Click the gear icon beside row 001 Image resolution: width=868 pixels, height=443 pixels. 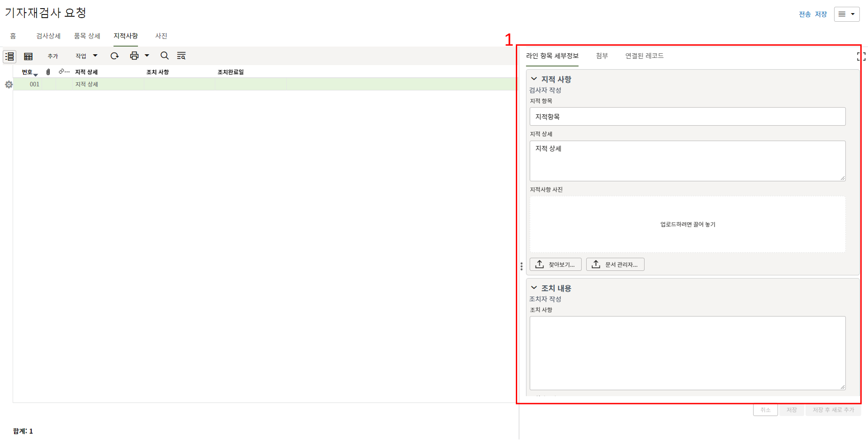(9, 85)
